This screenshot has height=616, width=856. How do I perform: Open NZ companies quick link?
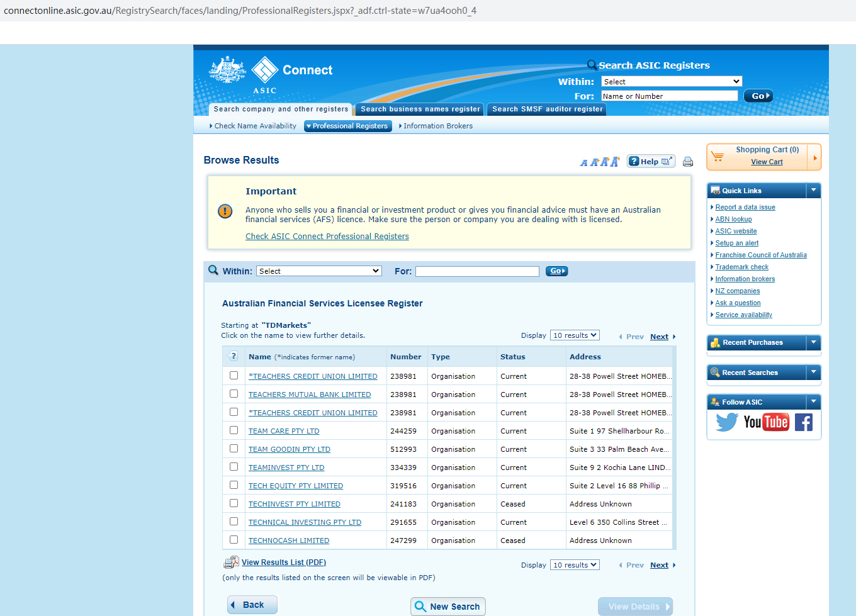click(x=738, y=291)
